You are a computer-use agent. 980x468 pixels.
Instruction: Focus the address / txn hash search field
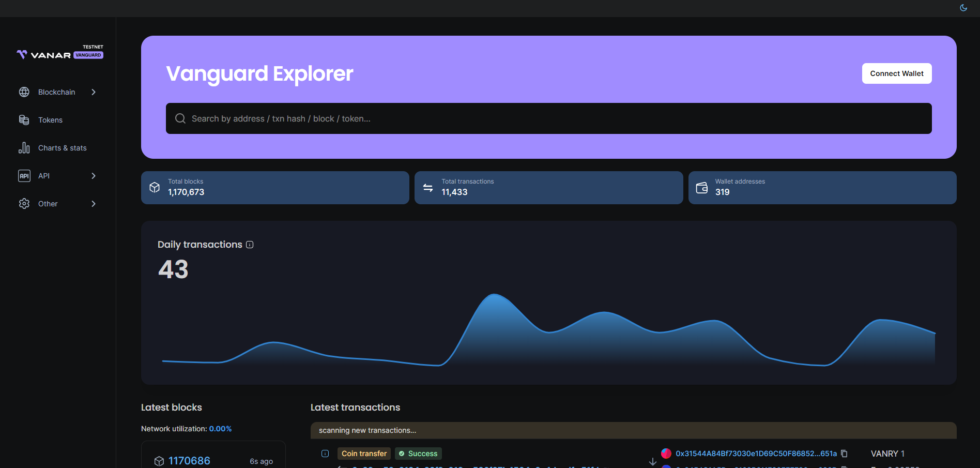coord(548,118)
